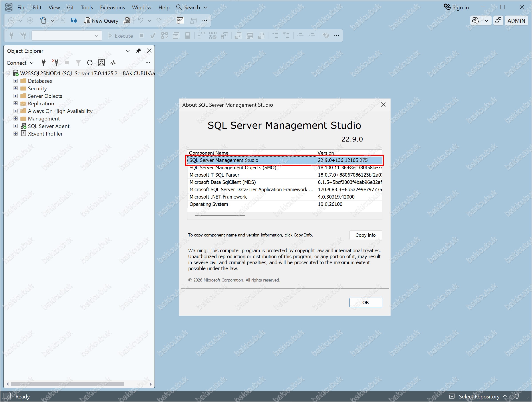Open the File menu
Screen dimensions: 532x402
pyautogui.click(x=21, y=8)
